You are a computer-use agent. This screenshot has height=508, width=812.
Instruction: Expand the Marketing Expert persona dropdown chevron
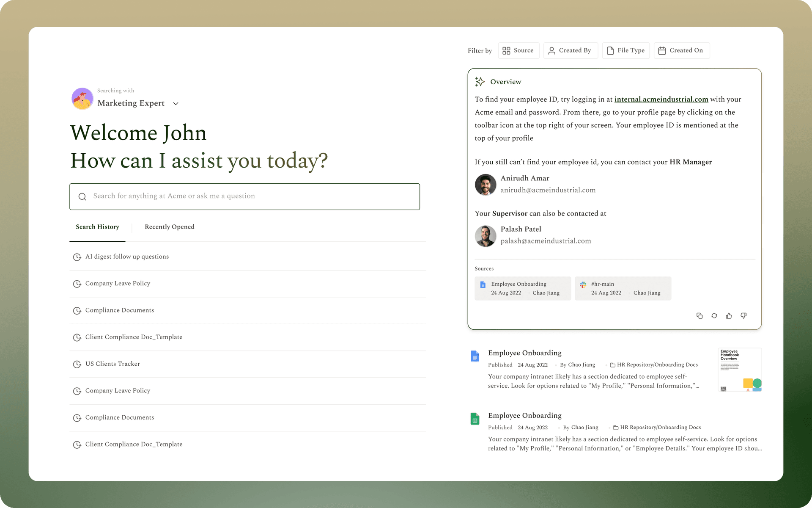(176, 104)
